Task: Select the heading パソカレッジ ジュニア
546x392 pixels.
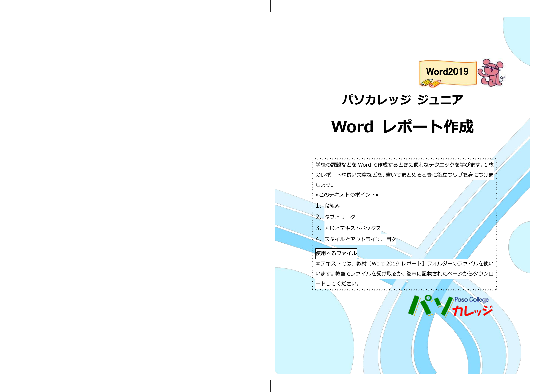Action: (x=402, y=100)
